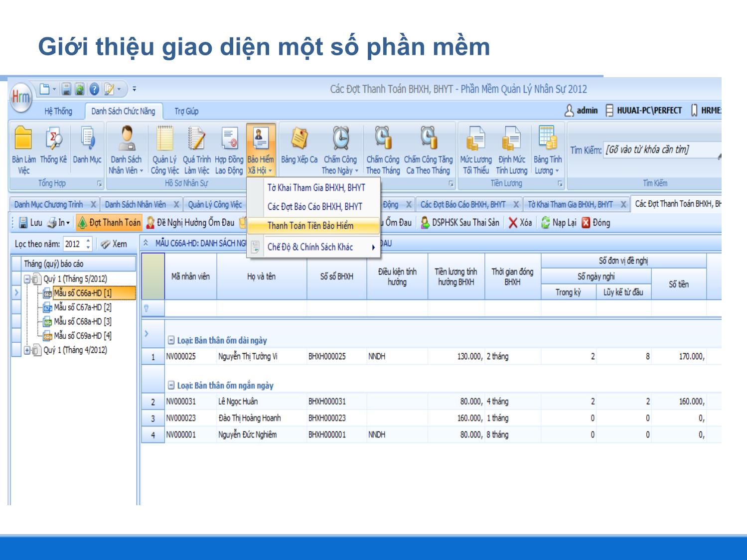Image resolution: width=747 pixels, height=560 pixels.
Task: Open Bảng Tính Lương payroll icon
Action: (x=547, y=149)
